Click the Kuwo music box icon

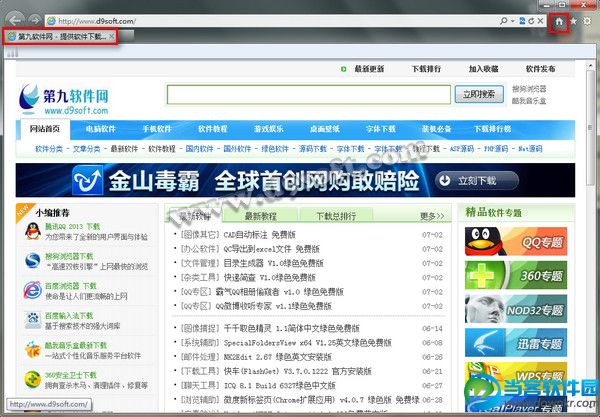33,350
